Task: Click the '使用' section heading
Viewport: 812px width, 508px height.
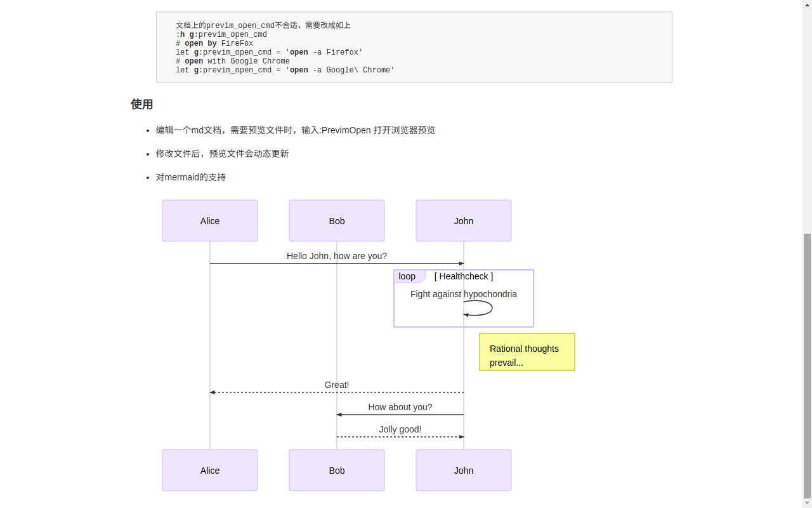Action: 142,104
